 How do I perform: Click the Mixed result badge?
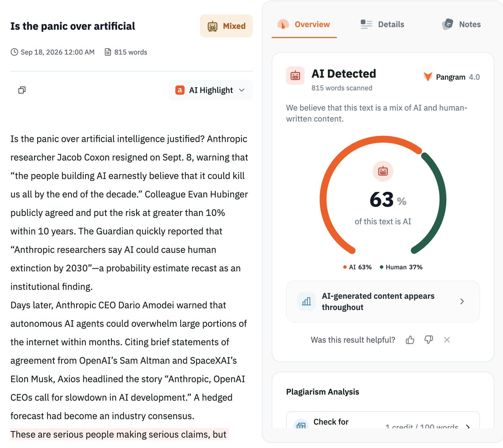[x=226, y=26]
